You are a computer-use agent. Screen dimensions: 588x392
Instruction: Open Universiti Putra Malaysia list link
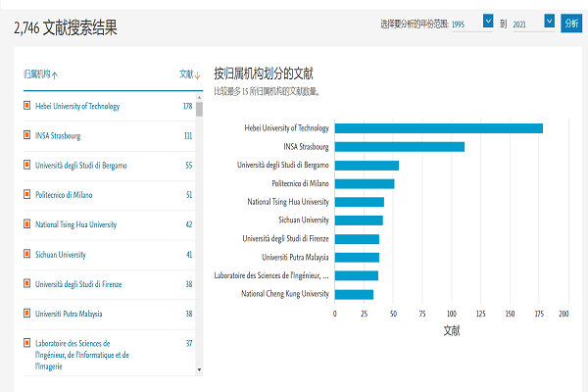[x=69, y=314]
